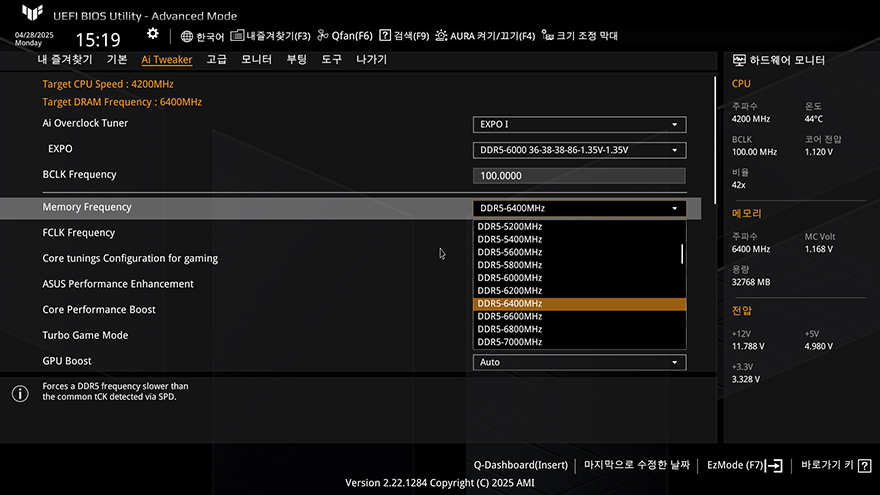Open the 모니터 tab
This screenshot has width=880, height=495.
[x=256, y=59]
